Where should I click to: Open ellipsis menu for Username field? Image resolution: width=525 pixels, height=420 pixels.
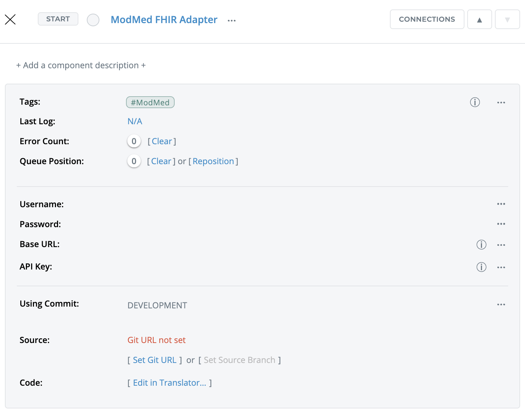tap(501, 204)
